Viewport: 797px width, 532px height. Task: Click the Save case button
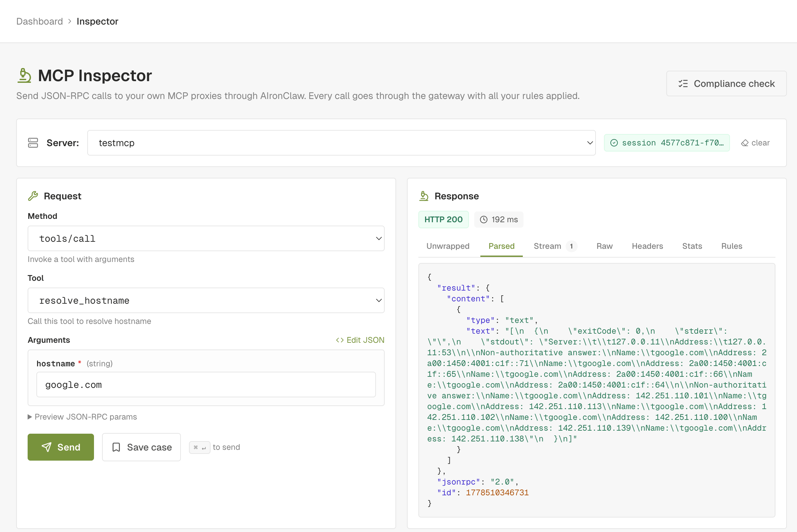tap(141, 447)
